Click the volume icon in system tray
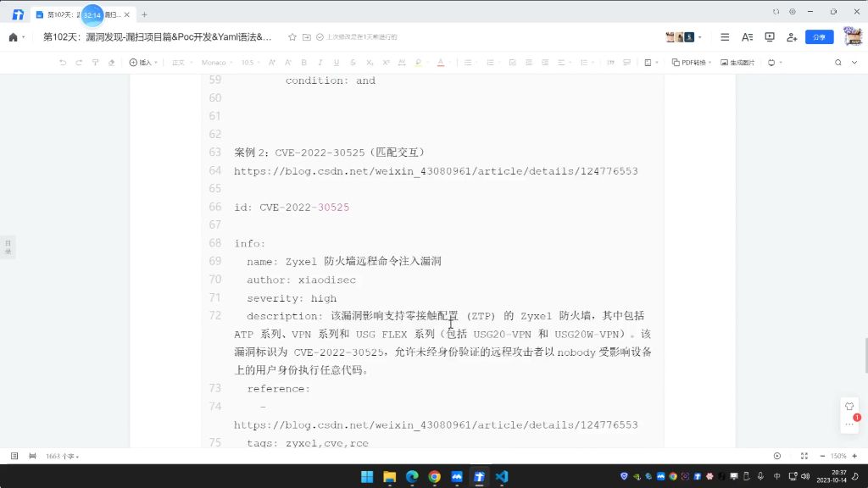 (x=805, y=476)
